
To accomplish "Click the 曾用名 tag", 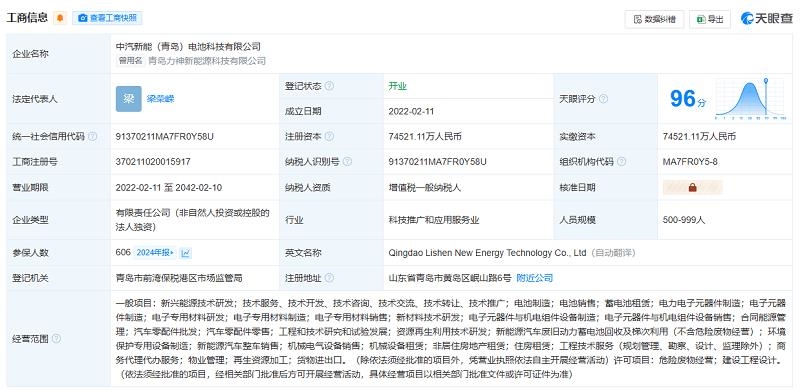I will pos(131,61).
